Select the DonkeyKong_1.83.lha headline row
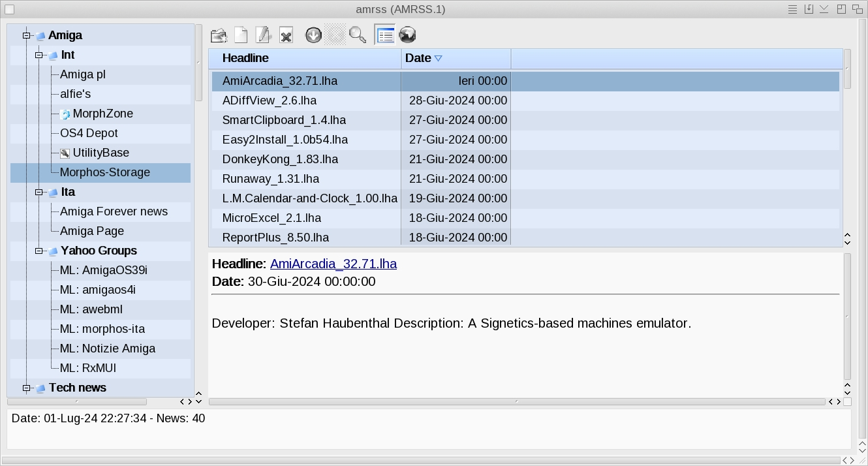Image resolution: width=868 pixels, height=466 pixels. pyautogui.click(x=525, y=159)
